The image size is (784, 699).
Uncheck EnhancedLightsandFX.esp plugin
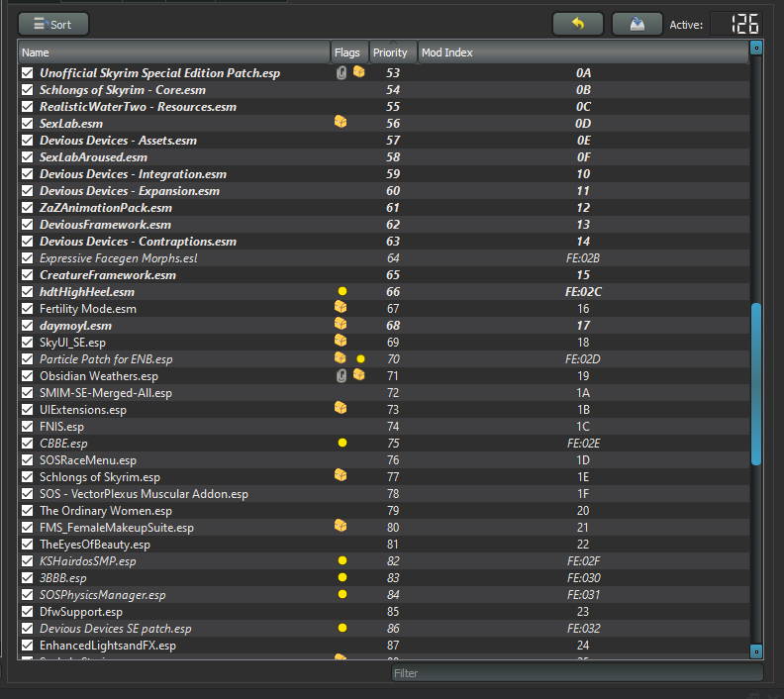tap(27, 645)
